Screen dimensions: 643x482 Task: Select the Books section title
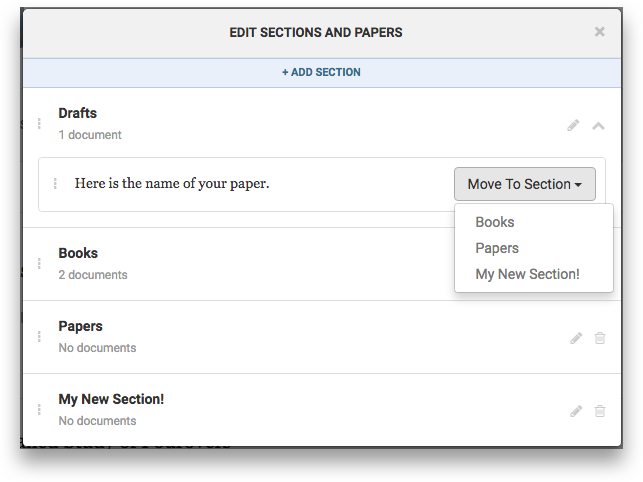pyautogui.click(x=78, y=253)
